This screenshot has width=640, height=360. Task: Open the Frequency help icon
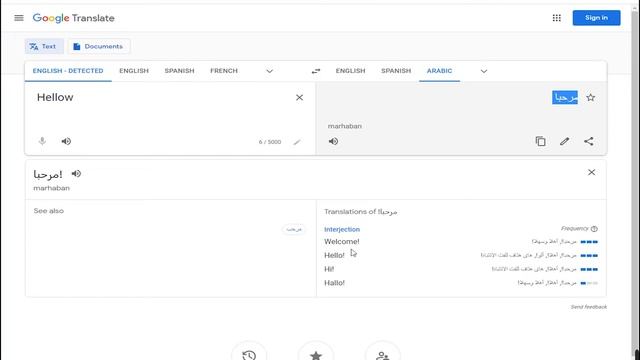(594, 229)
